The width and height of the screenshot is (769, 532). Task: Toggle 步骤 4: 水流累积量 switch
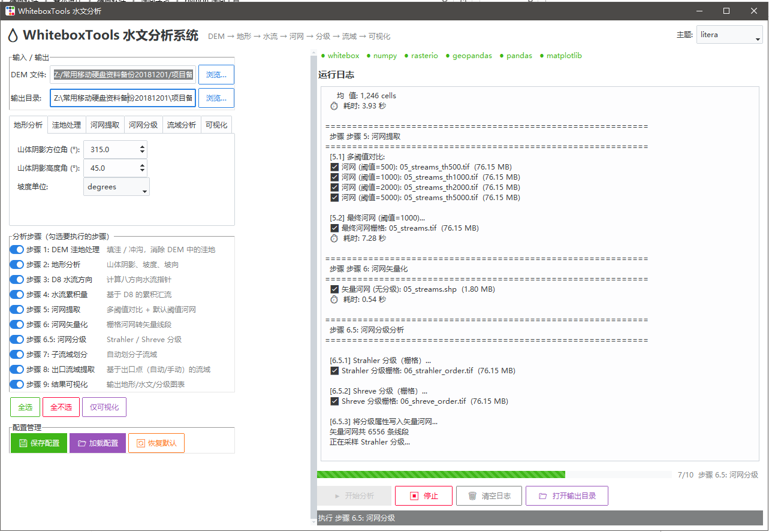17,295
